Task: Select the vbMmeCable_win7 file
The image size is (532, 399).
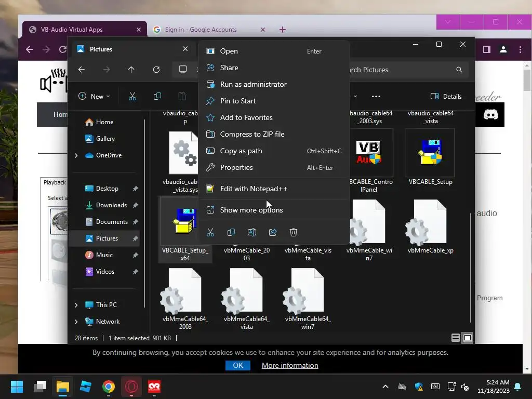Action: click(369, 230)
